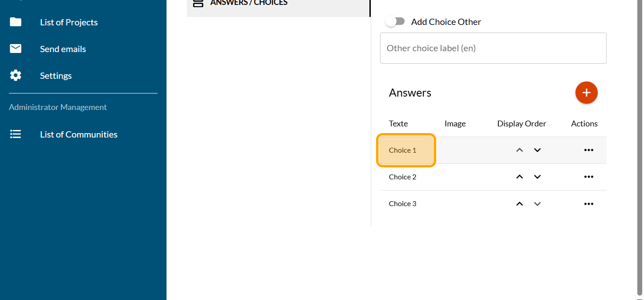Go to Send emails menu item

coord(63,49)
